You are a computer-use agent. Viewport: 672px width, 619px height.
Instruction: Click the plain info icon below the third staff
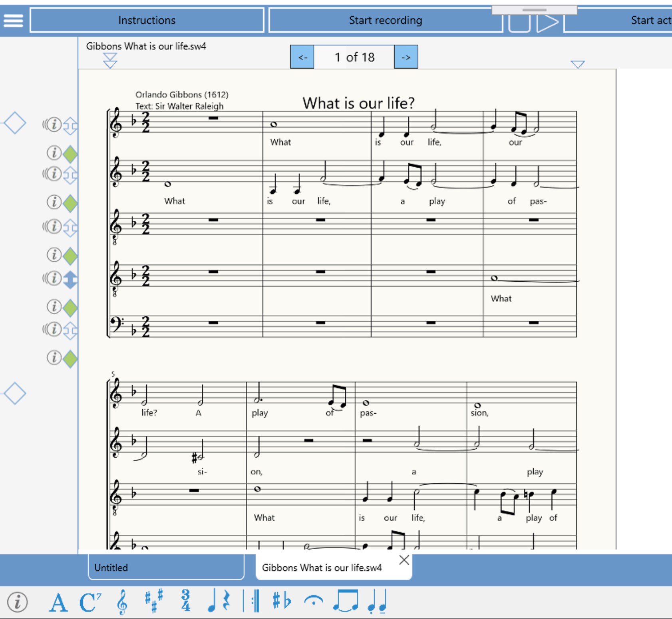point(54,254)
